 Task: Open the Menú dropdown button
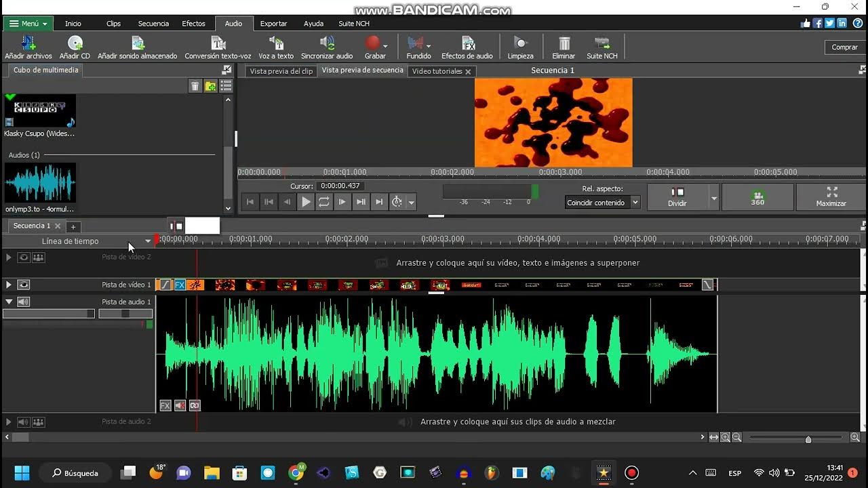[x=28, y=24]
